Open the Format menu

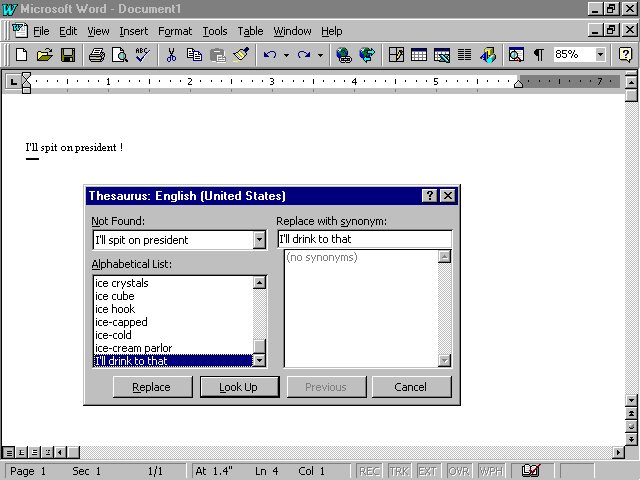point(175,31)
